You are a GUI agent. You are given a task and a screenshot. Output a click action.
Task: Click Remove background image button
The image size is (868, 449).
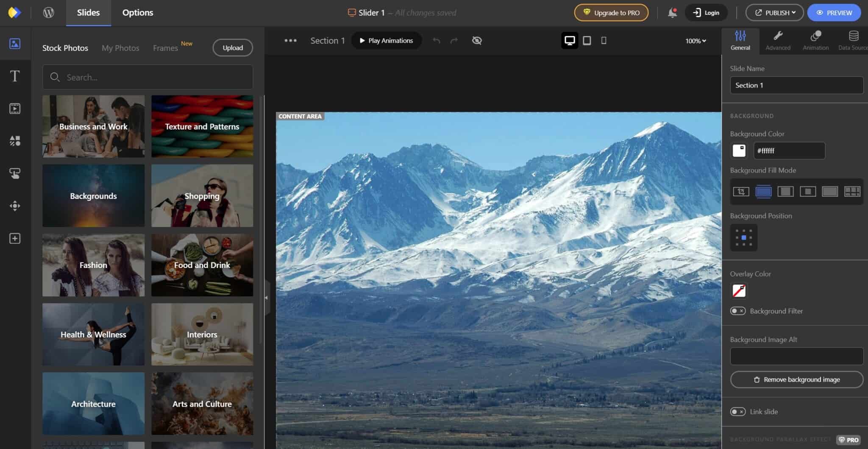point(796,379)
